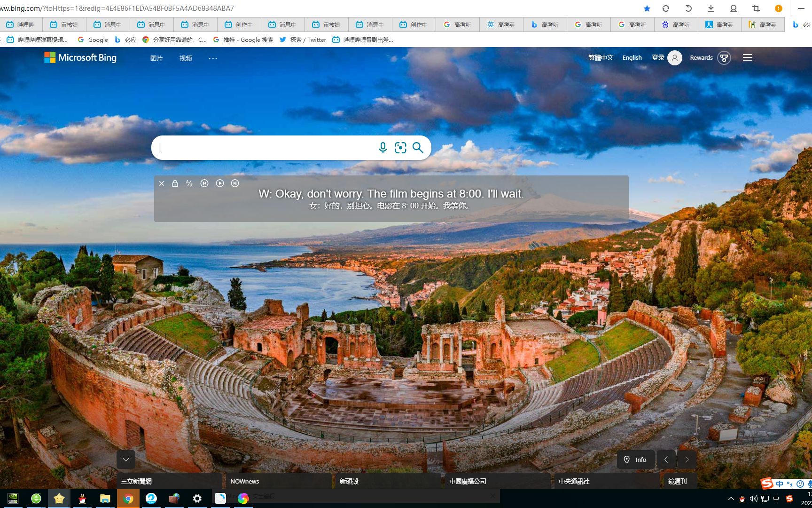This screenshot has width=812, height=508.
Task: Toggle the subtitle overlay lock
Action: 175,183
